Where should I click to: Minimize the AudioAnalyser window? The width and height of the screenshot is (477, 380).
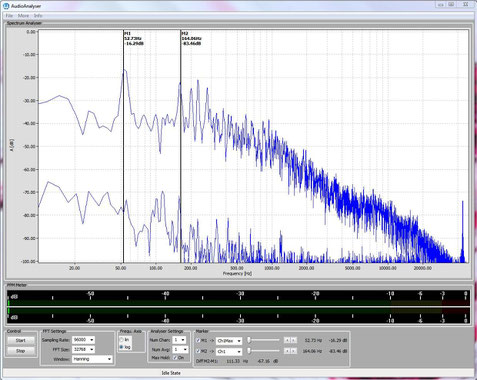pyautogui.click(x=441, y=4)
